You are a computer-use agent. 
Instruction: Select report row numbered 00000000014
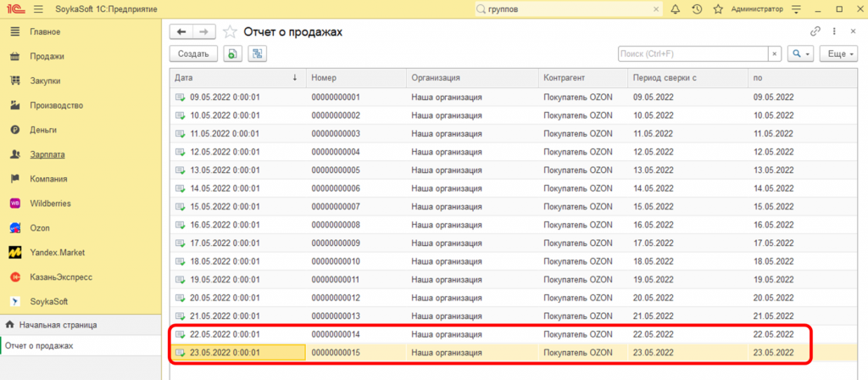tap(336, 334)
